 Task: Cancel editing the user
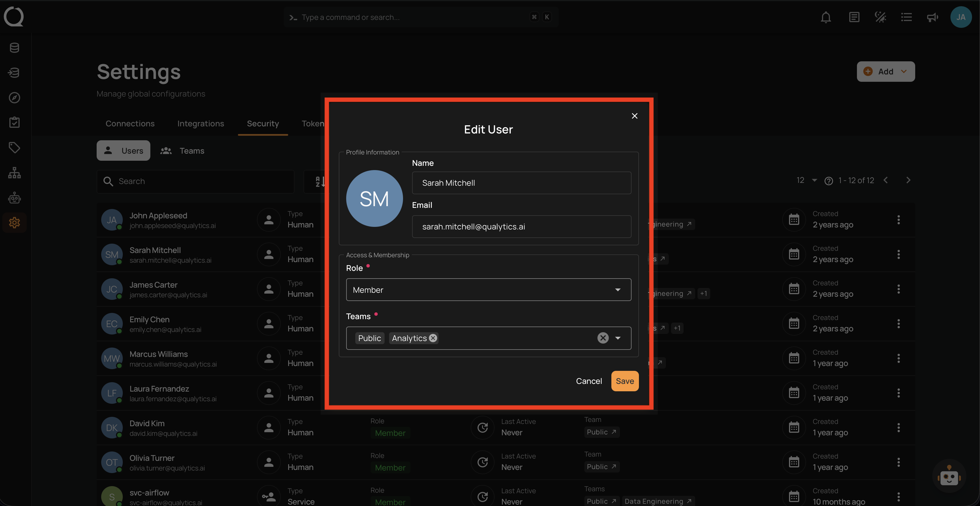point(589,381)
